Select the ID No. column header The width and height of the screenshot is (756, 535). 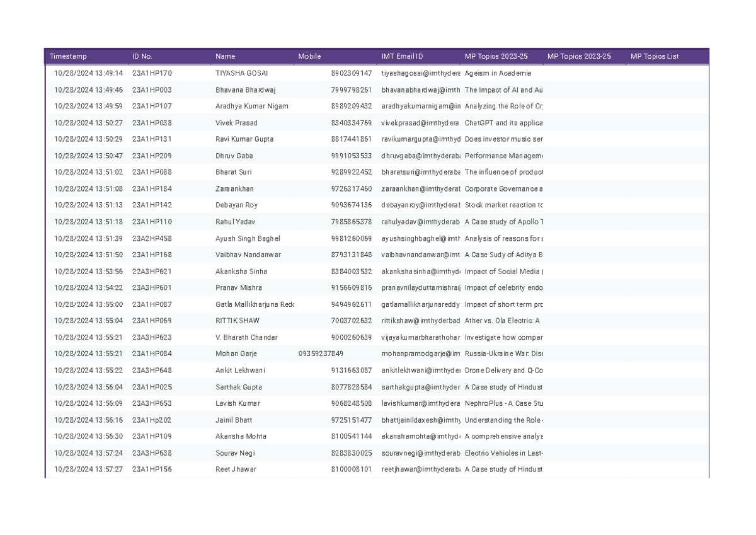pyautogui.click(x=142, y=57)
